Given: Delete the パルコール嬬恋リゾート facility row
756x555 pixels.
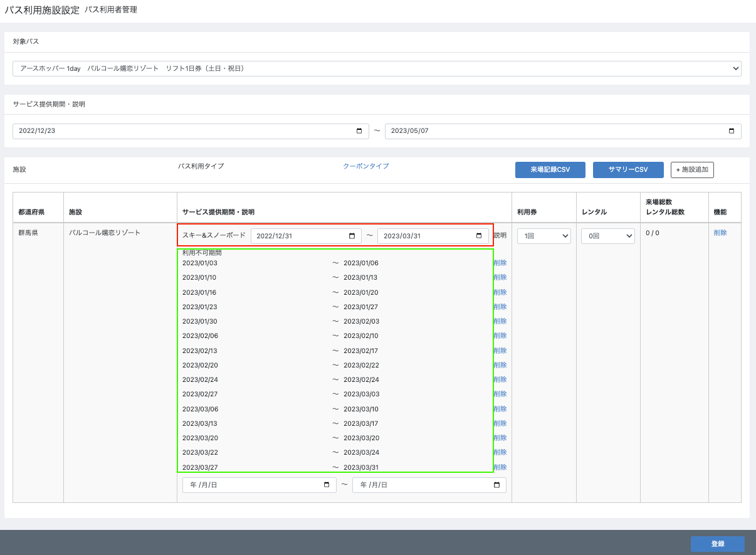Looking at the screenshot, I should tap(720, 233).
